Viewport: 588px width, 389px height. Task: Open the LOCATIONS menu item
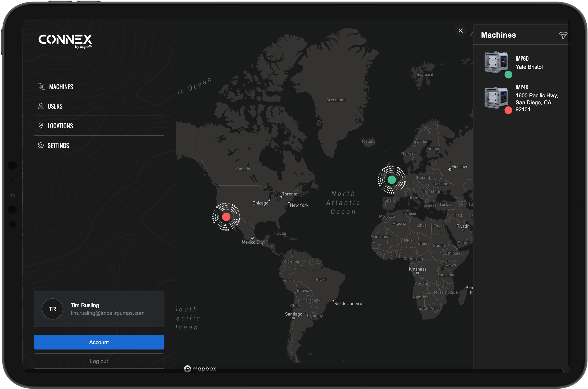[x=60, y=126]
